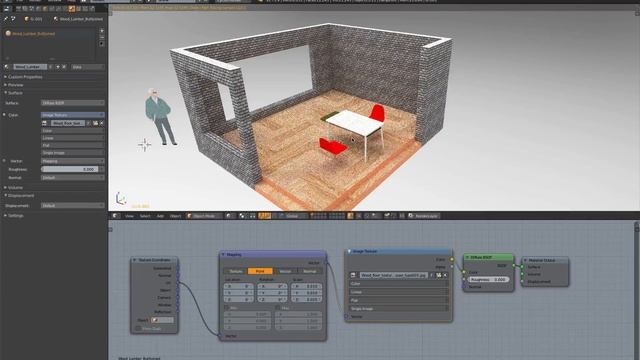Collapse the Texture Coordinate node triangle
Screen dimensions: 640x360
(134, 260)
